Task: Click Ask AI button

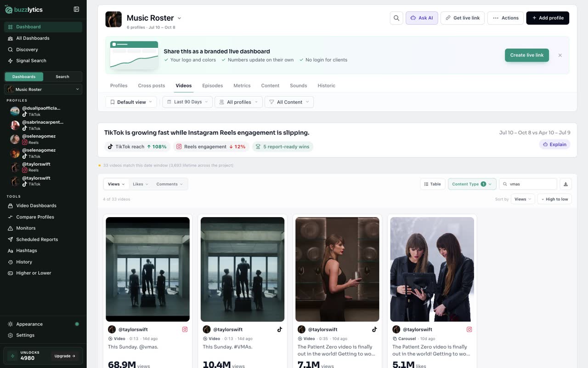Action: click(x=422, y=18)
